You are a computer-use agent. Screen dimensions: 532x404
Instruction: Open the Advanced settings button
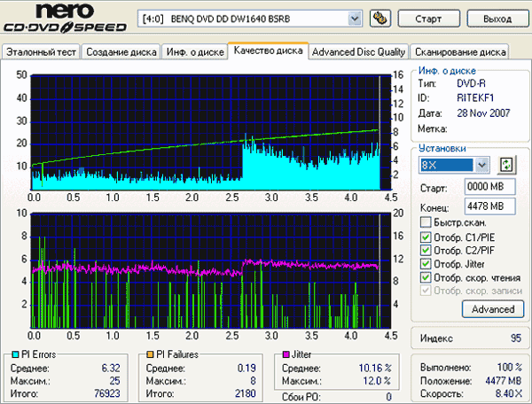pyautogui.click(x=493, y=309)
